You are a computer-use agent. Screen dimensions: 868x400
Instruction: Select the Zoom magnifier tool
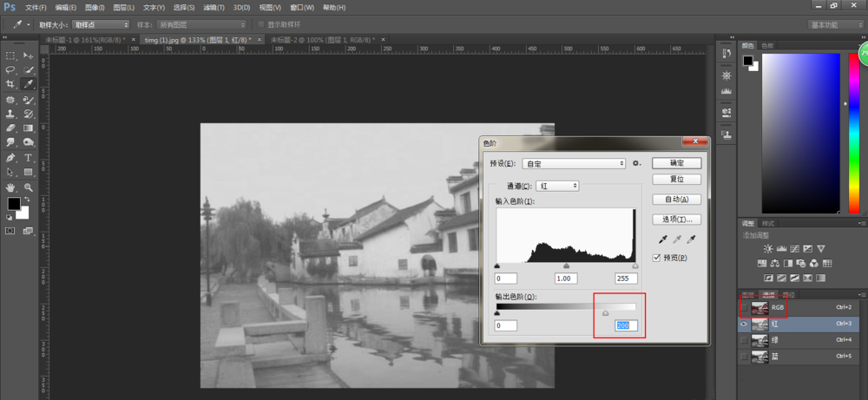28,187
